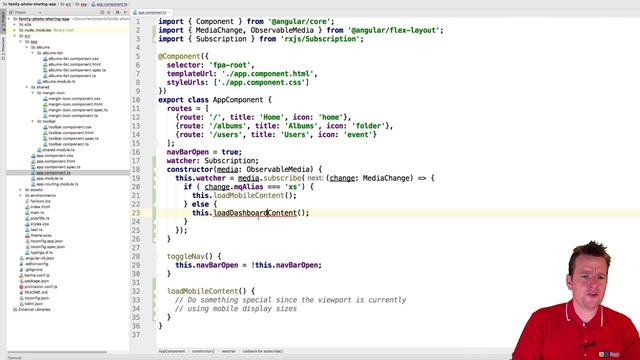
Task: Collapse the family-photo-sharing-app root folder
Action: [x=10, y=19]
